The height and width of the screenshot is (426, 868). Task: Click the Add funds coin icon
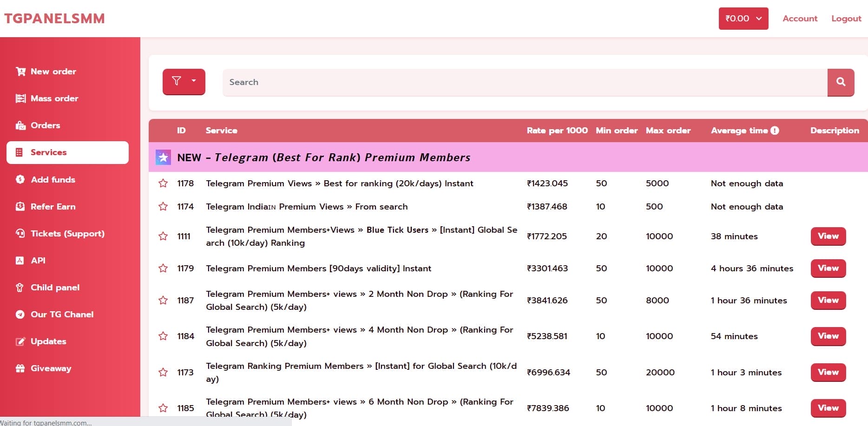(20, 180)
